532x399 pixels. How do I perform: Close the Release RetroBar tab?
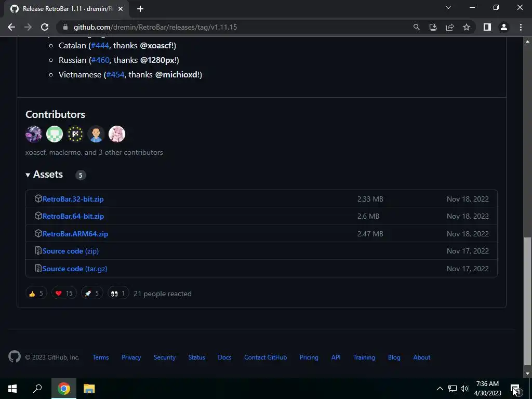click(121, 9)
